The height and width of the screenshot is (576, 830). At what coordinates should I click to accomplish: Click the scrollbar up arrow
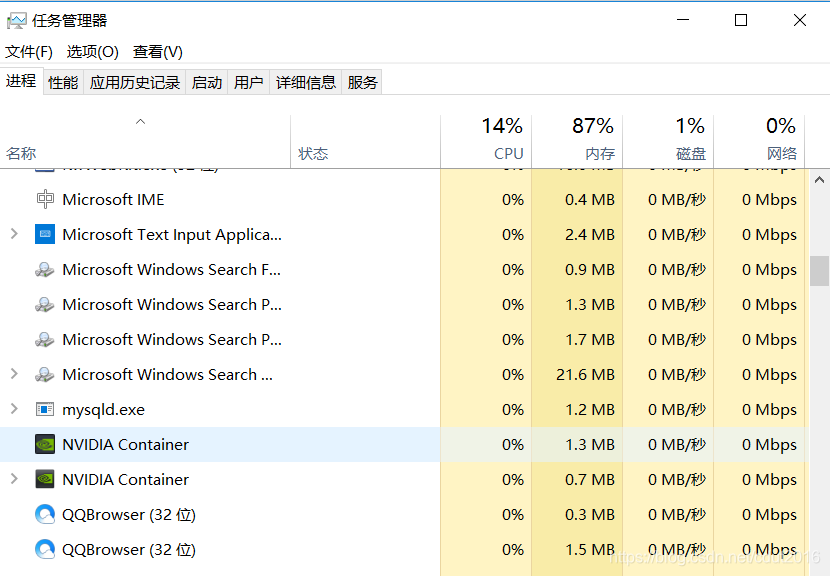[819, 180]
